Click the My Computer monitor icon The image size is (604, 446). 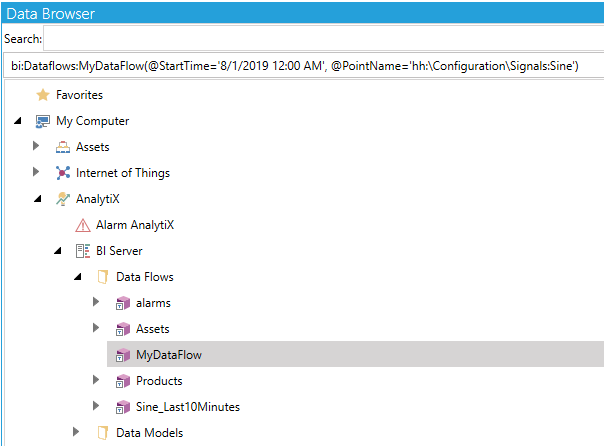pos(42,121)
